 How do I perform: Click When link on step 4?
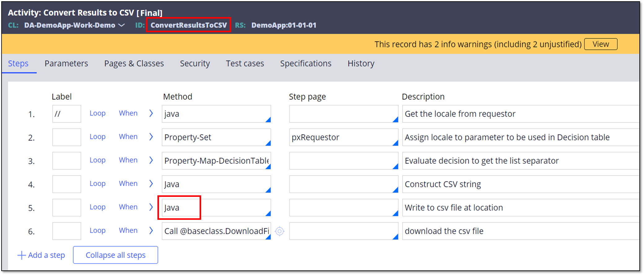pyautogui.click(x=128, y=184)
